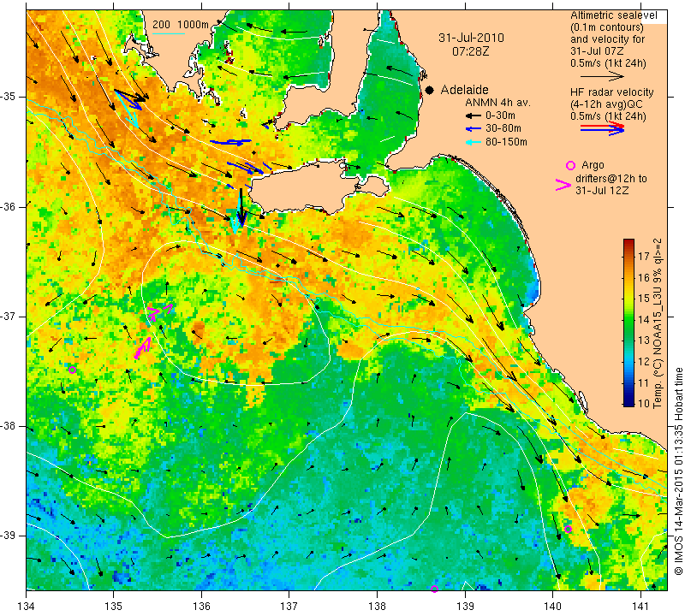The width and height of the screenshot is (685, 616).
Task: Click the dark red top of temperature colorbar
Action: tap(628, 242)
